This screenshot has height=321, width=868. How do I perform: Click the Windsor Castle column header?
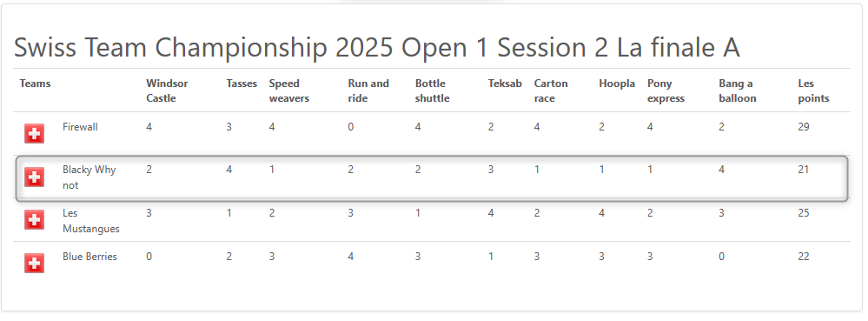pos(167,91)
